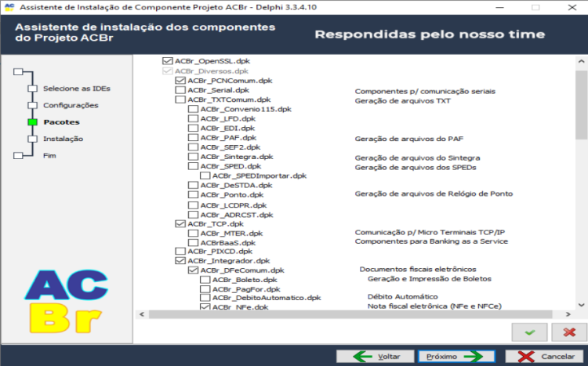Enable ACBr_Sintegra.dpk checkbox

pyautogui.click(x=193, y=157)
